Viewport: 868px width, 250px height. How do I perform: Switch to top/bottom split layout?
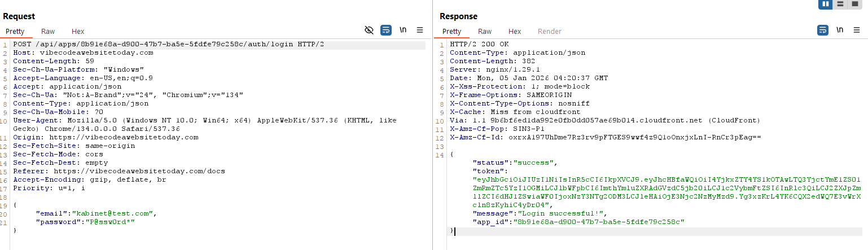coord(841,5)
